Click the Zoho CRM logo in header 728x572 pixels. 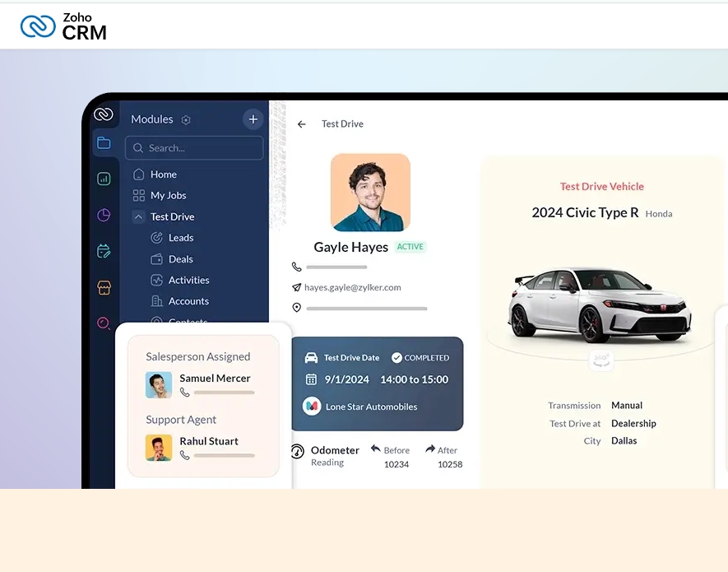(63, 26)
